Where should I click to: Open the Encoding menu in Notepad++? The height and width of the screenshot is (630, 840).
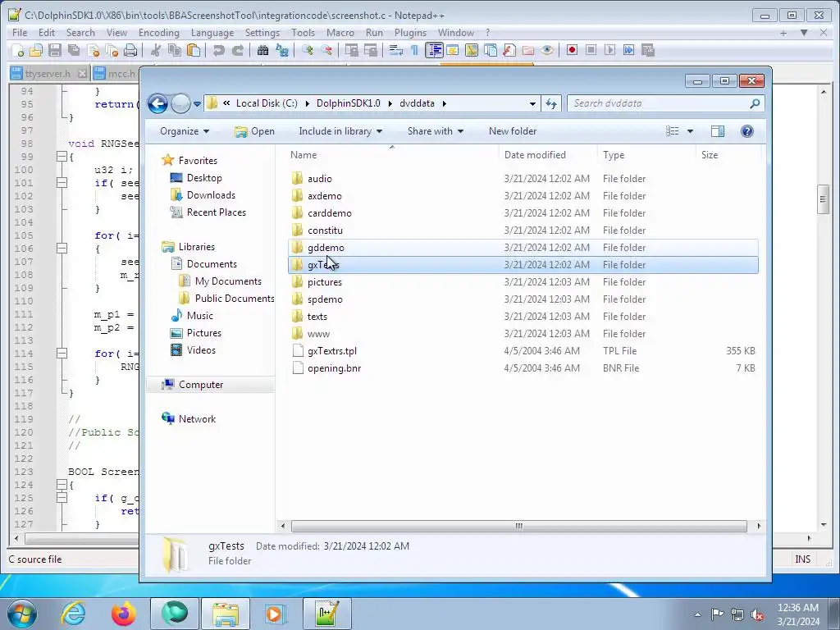(x=158, y=33)
